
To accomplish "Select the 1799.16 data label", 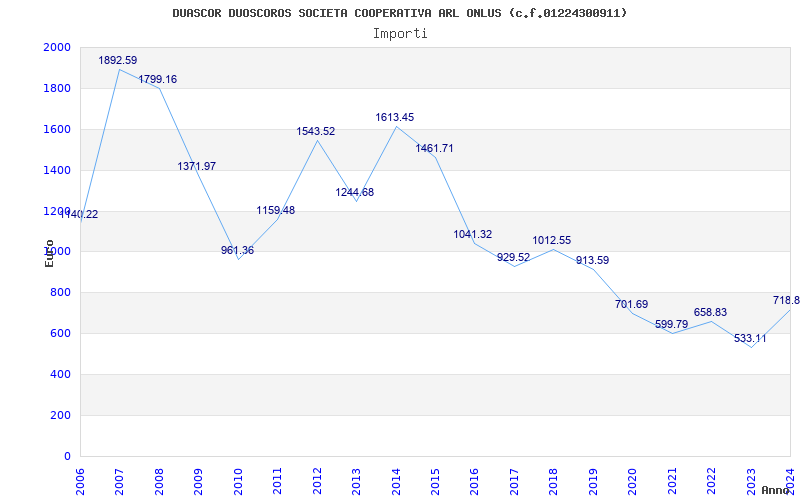I will 158,80.
